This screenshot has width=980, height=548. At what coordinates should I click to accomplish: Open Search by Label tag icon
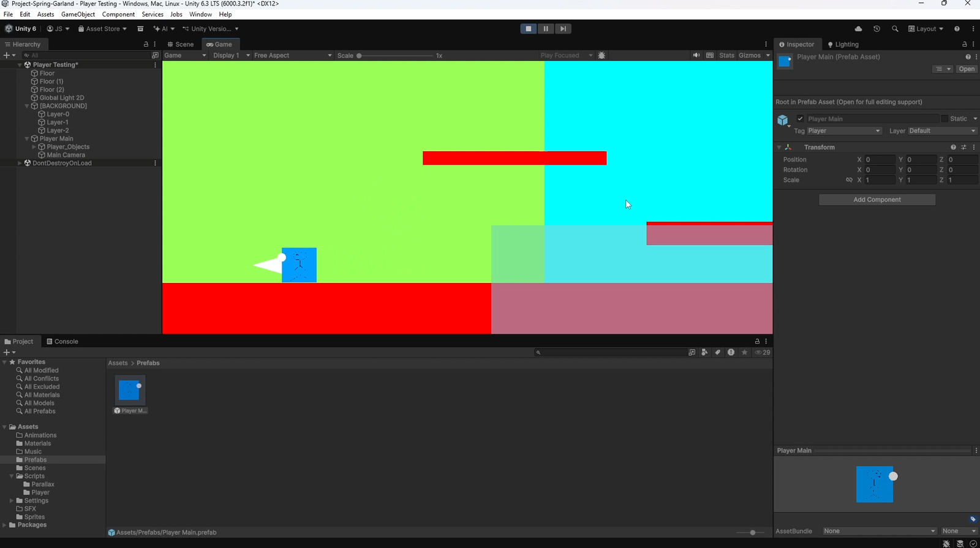click(718, 352)
